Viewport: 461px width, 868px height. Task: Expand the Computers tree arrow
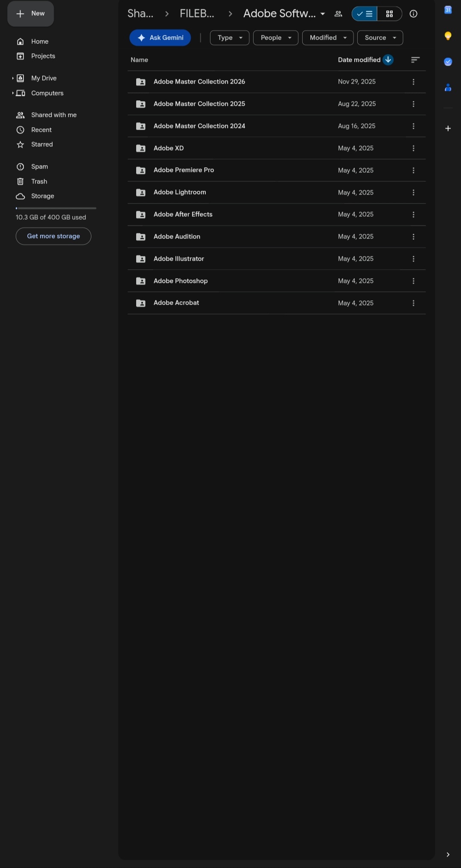click(x=13, y=93)
